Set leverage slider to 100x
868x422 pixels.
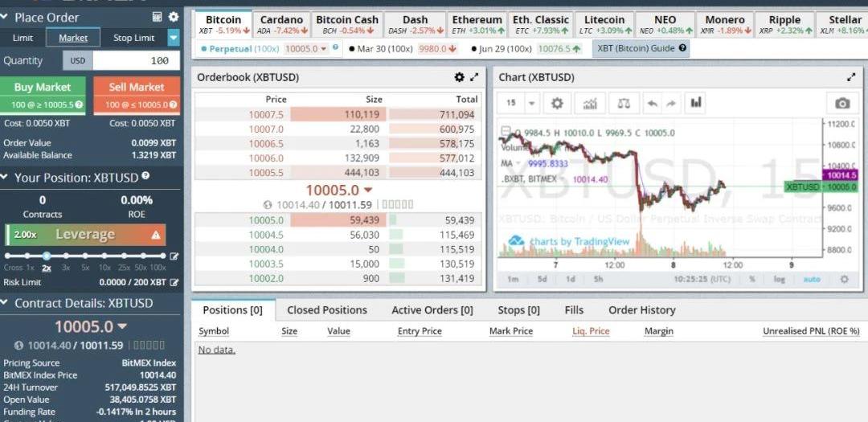click(162, 256)
